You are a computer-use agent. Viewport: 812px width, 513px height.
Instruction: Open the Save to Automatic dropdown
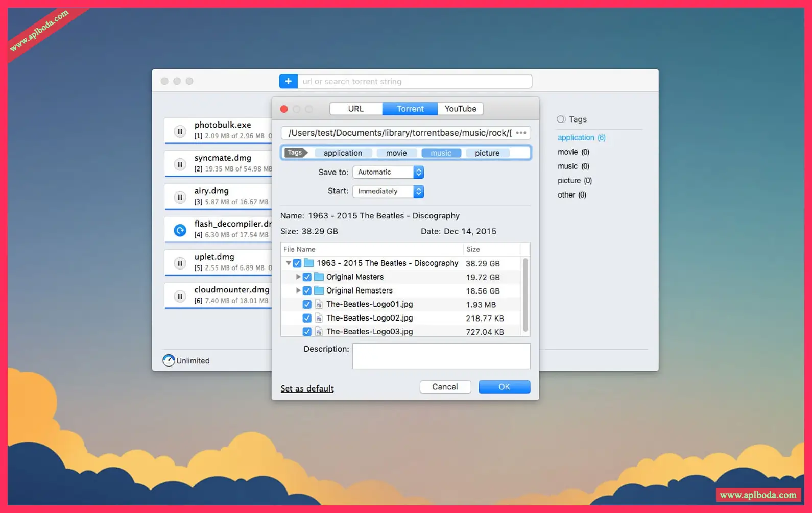[388, 173]
